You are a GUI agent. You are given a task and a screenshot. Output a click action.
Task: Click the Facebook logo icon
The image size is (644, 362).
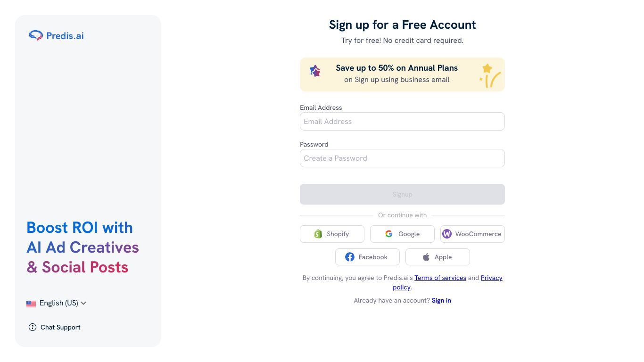tap(350, 257)
